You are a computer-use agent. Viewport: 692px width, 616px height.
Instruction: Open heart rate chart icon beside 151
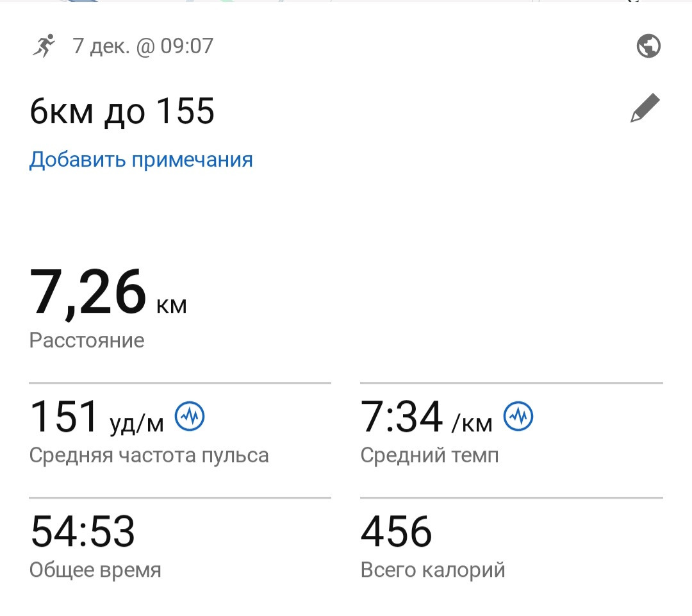point(190,416)
